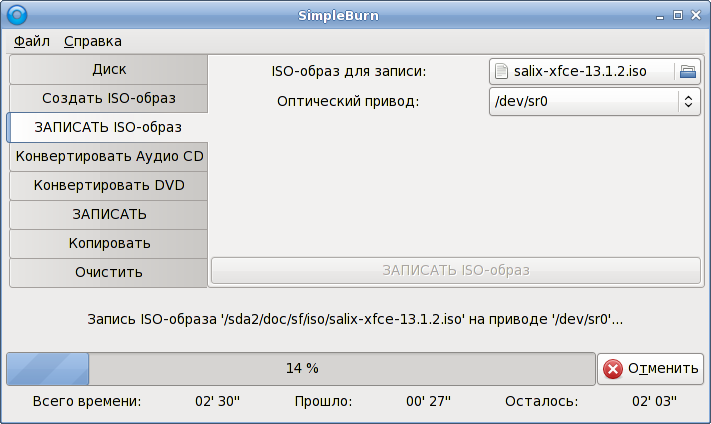Click the SimpleBurn app icon in title bar

(16, 15)
